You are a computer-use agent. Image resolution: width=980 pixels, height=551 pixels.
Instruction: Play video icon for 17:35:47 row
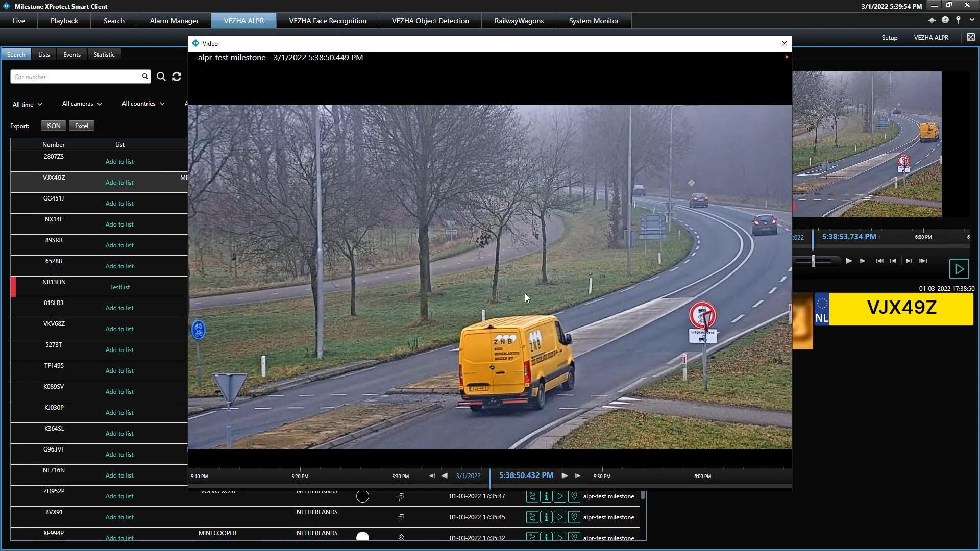(x=560, y=496)
